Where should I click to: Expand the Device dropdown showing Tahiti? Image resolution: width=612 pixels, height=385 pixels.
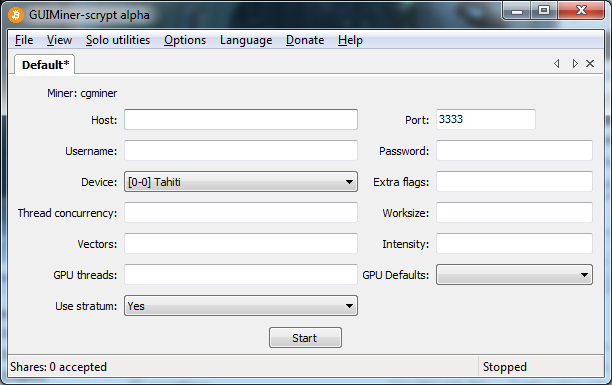241,182
